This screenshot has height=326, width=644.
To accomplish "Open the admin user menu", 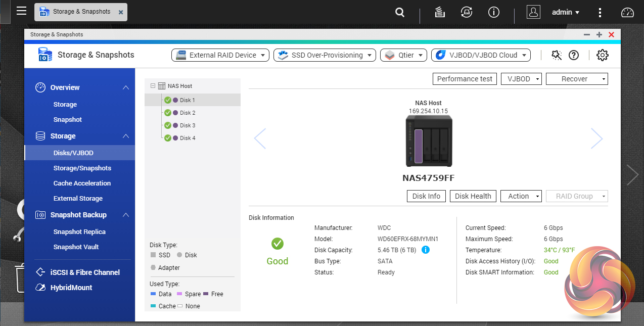I will click(x=565, y=12).
